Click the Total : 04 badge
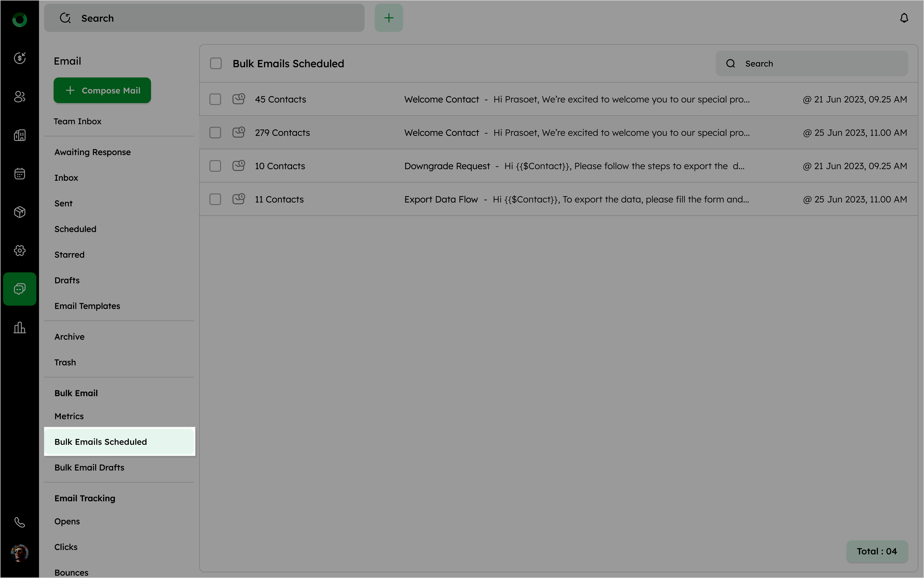 (x=877, y=551)
